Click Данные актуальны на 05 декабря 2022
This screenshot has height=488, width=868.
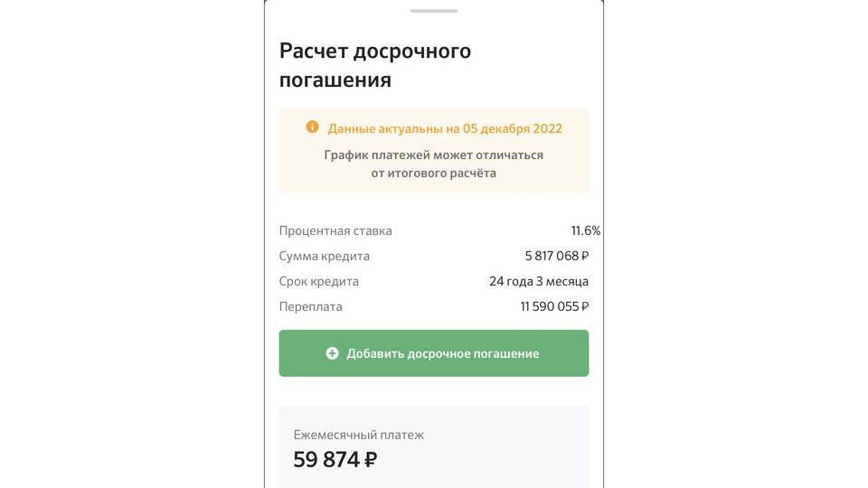click(x=444, y=128)
